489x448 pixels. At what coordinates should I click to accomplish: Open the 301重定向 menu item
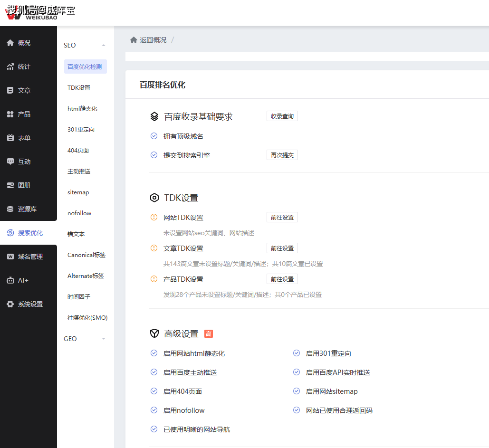click(x=81, y=129)
